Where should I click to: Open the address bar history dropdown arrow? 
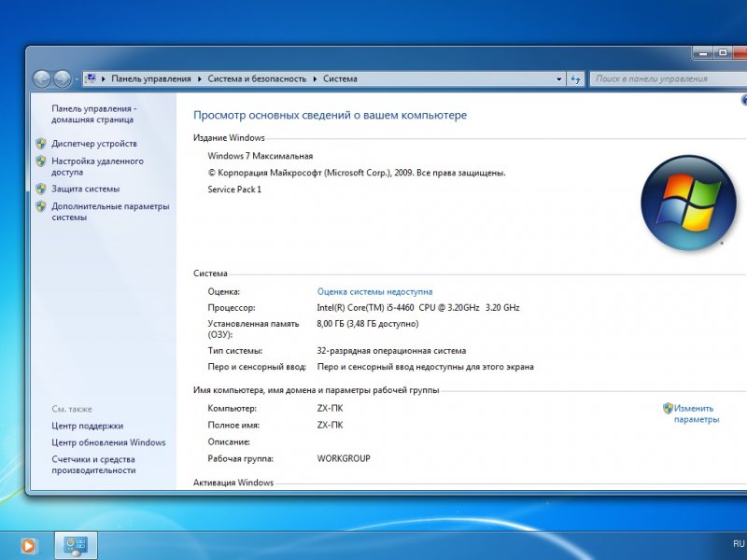558,79
